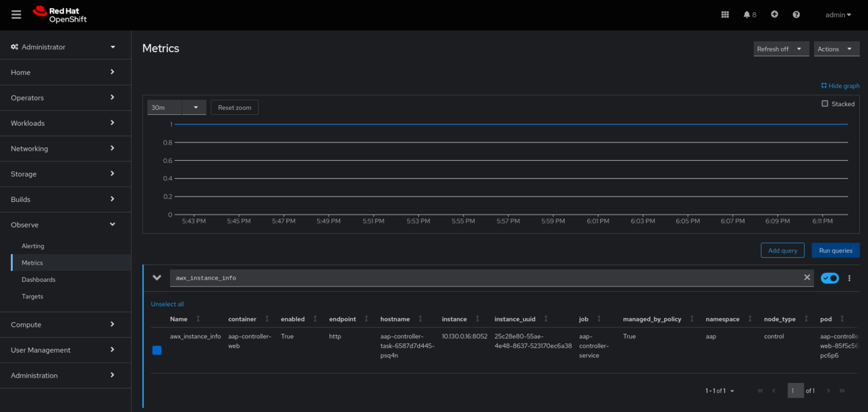The width and height of the screenshot is (868, 412).
Task: Click the Run queries button
Action: coord(835,251)
